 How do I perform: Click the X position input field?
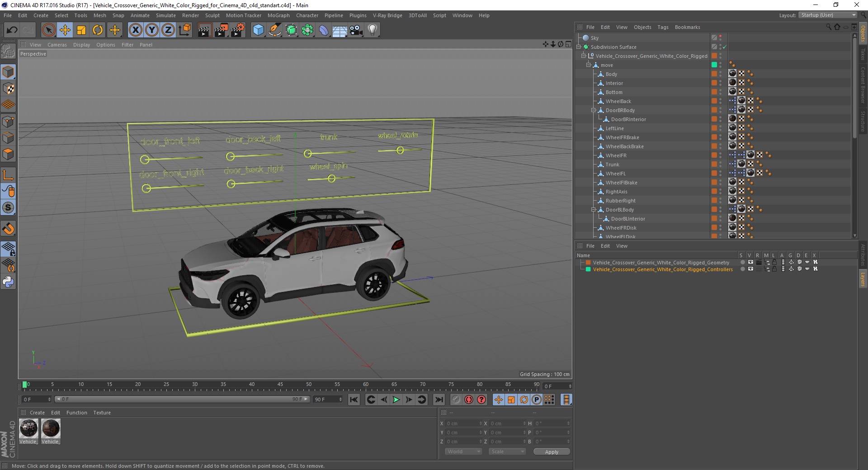tap(464, 423)
